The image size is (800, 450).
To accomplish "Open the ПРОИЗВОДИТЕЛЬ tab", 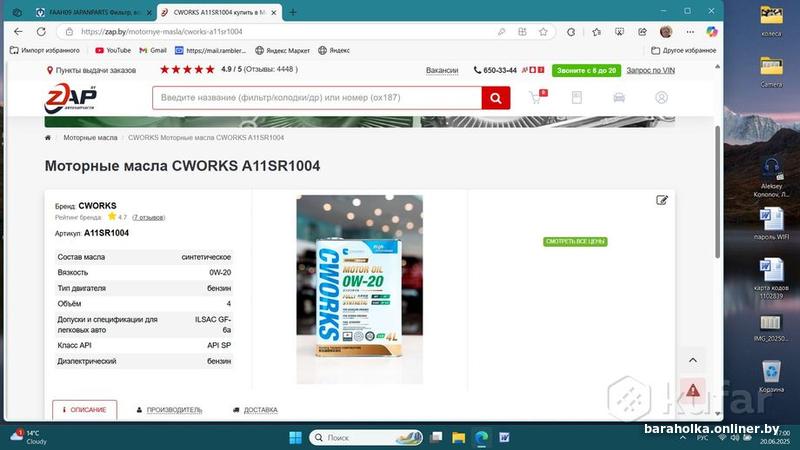I will pos(169,410).
